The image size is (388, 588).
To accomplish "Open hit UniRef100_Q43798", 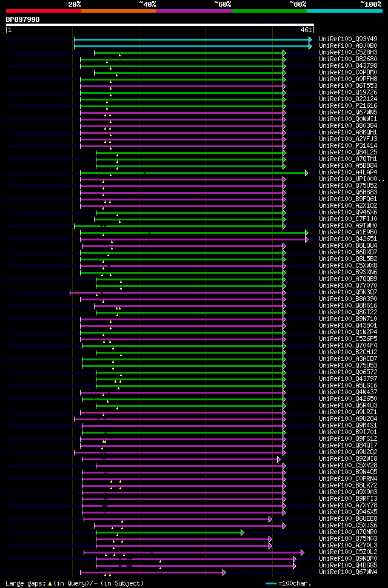I will coord(348,65).
